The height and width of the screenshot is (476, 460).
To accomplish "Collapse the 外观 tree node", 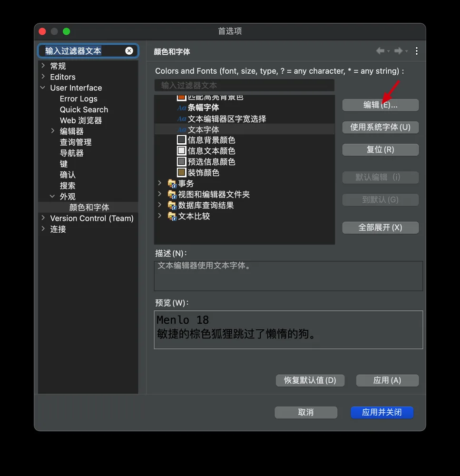I will tap(52, 197).
